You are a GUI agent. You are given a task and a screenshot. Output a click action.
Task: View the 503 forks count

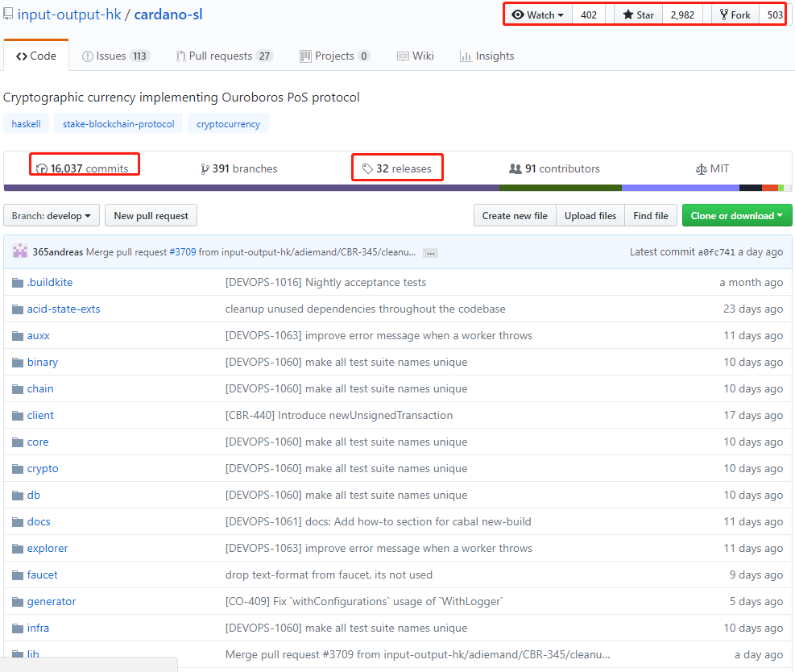coord(775,15)
